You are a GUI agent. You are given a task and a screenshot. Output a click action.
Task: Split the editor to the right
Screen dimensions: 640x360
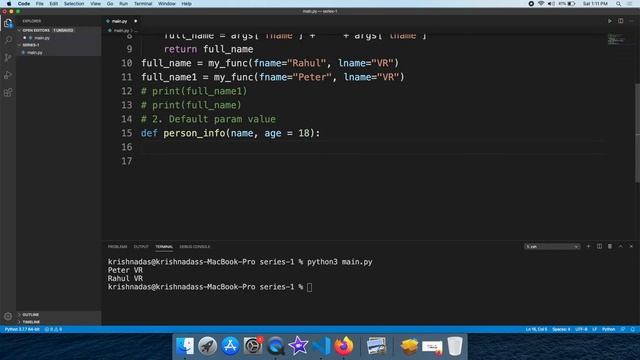click(620, 21)
